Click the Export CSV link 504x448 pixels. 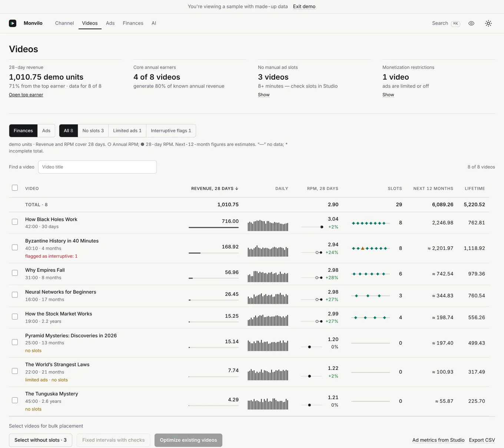pos(482,440)
